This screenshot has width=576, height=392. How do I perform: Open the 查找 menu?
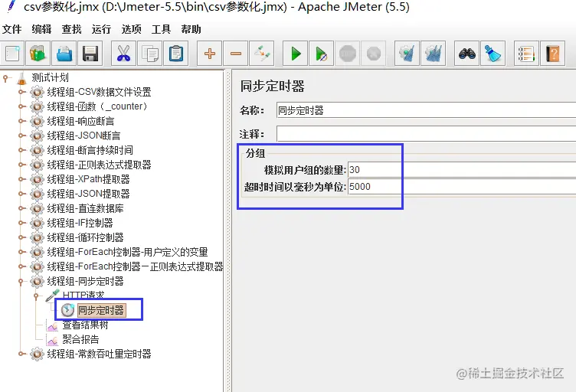coord(72,29)
